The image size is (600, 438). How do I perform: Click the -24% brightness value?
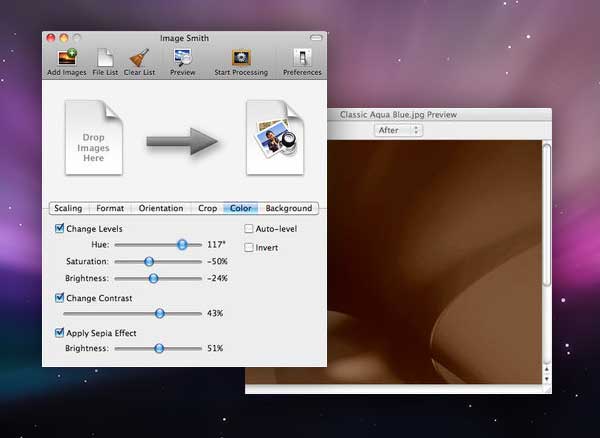tap(217, 278)
